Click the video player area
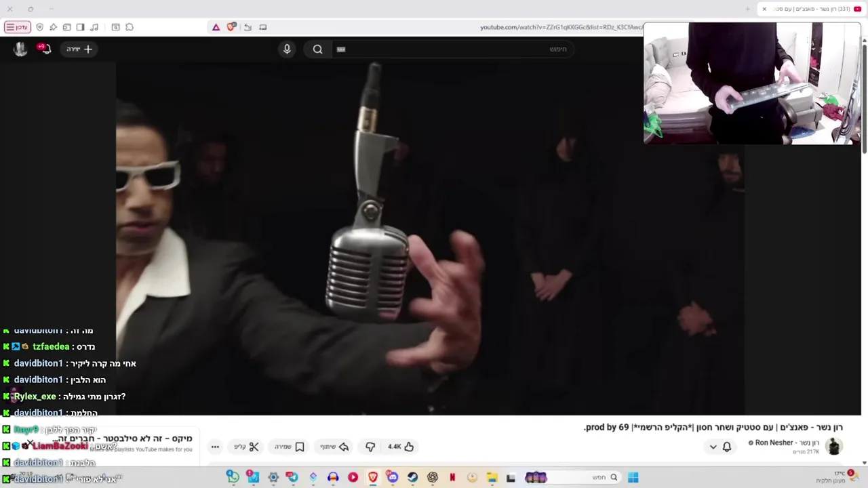868x488 pixels. 430,239
